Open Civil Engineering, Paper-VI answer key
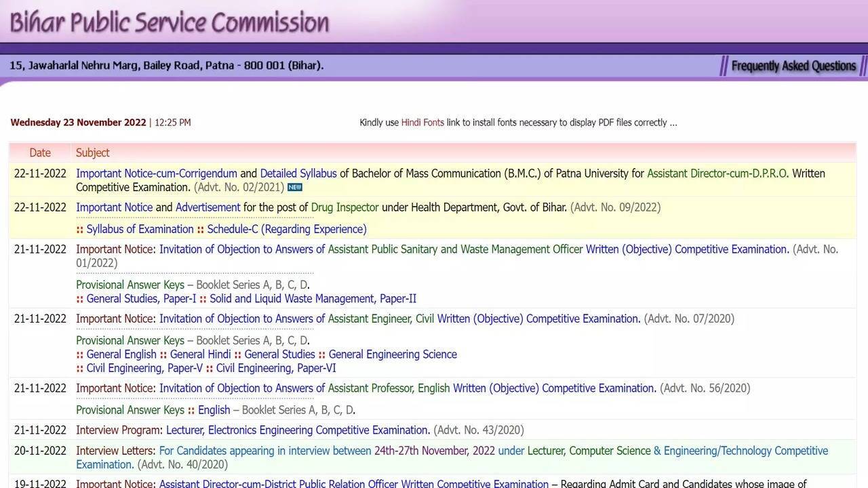 click(x=276, y=368)
